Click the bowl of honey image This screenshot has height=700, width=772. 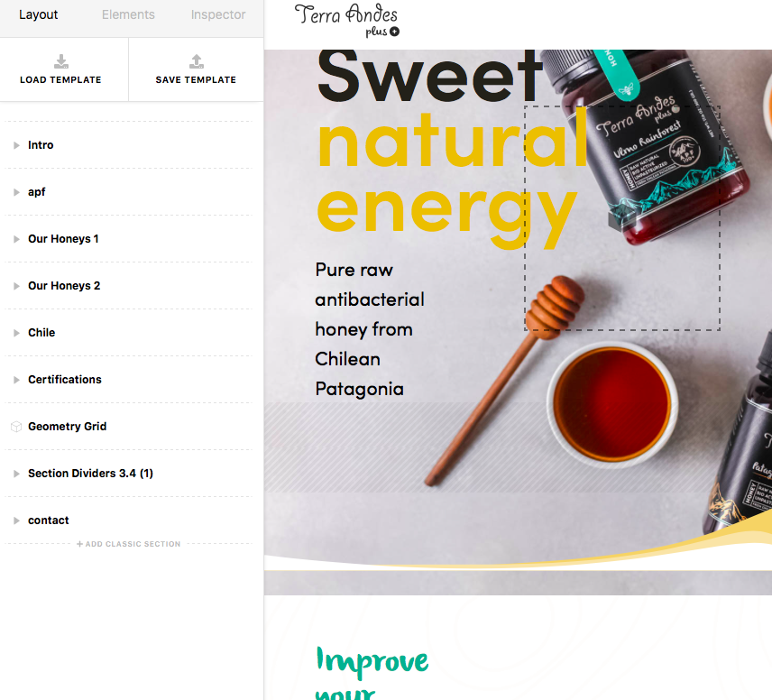pos(612,404)
